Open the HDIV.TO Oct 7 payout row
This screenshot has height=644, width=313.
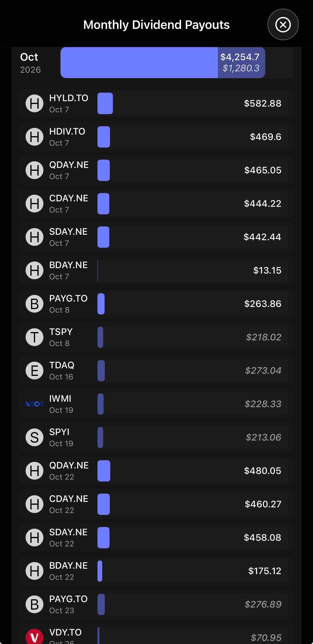point(156,137)
